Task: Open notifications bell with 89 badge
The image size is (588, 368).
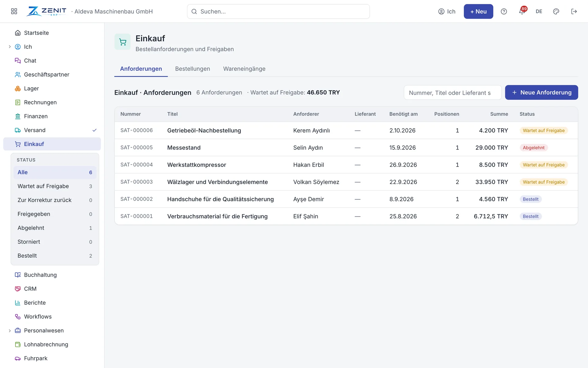Action: tap(522, 11)
